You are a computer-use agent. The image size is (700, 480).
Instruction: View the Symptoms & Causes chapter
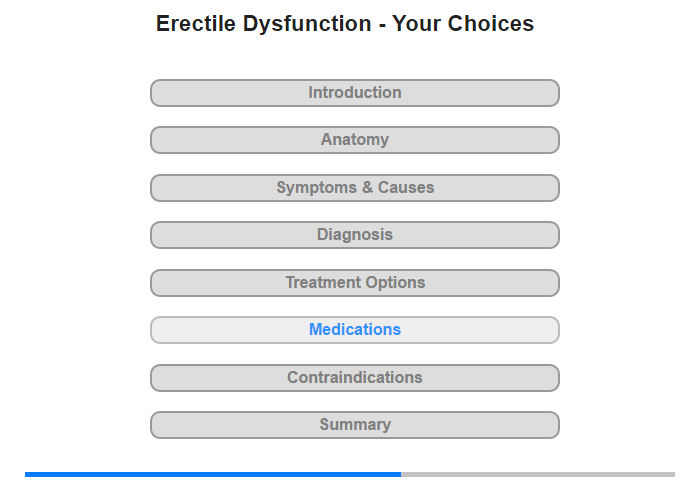pyautogui.click(x=354, y=188)
